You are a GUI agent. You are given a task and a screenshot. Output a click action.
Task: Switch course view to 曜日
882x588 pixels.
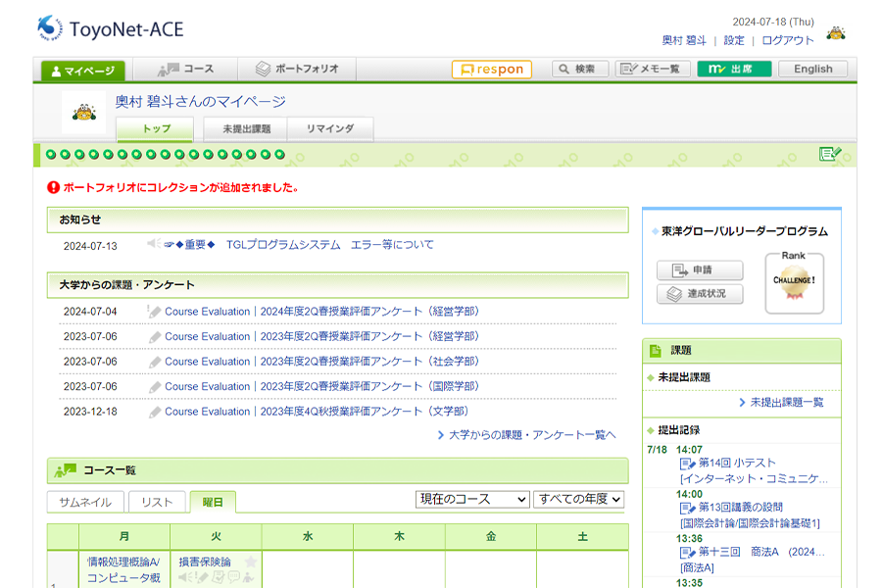[213, 502]
